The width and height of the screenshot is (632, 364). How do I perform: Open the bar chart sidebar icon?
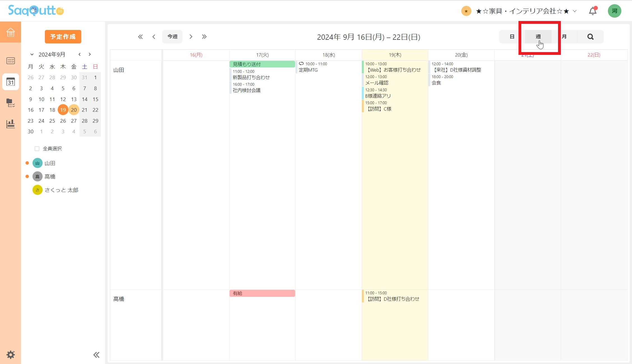(11, 124)
